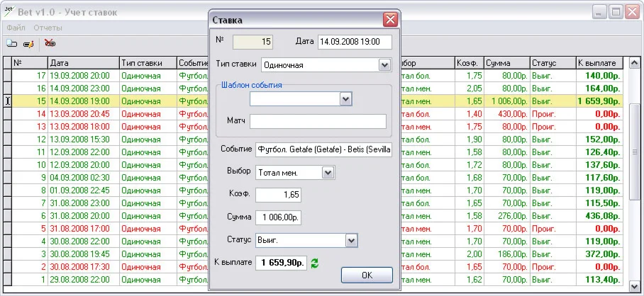Click the green recalculate payout icon

[x=315, y=263]
